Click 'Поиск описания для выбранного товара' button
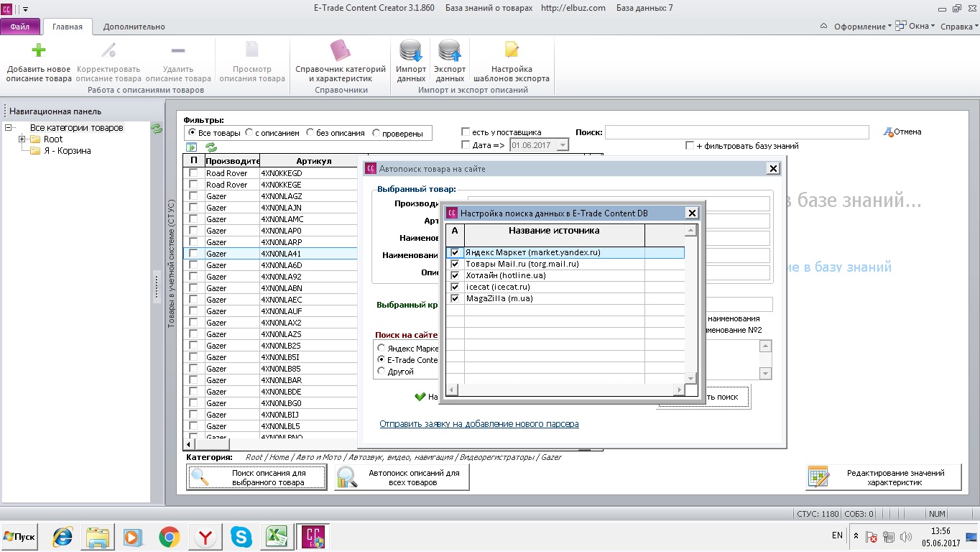980x552 pixels. 256,478
